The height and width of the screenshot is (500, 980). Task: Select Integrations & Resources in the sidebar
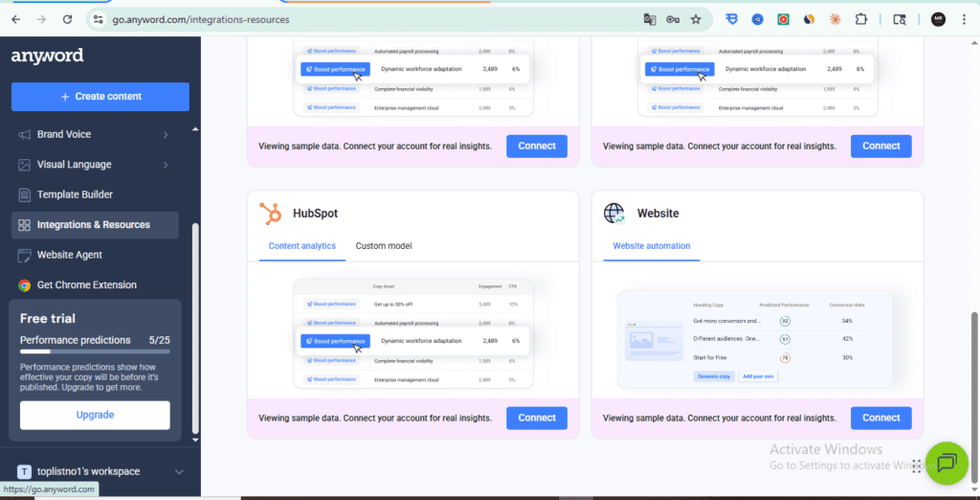coord(95,225)
